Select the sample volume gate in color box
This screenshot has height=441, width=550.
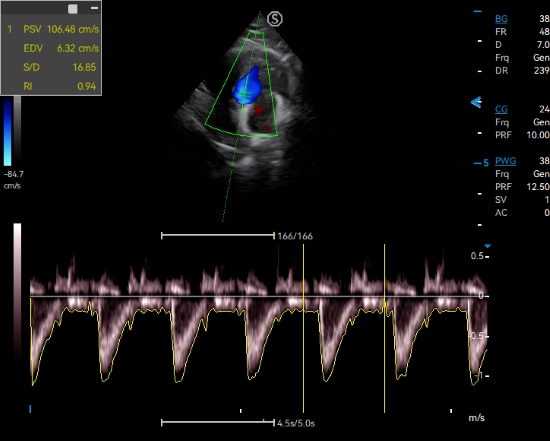(x=246, y=94)
